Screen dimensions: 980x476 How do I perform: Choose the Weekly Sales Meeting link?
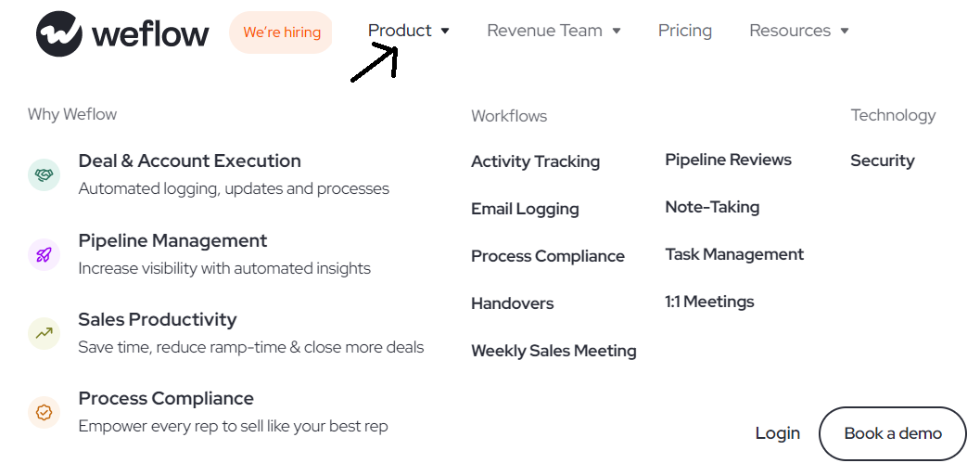[x=554, y=351]
